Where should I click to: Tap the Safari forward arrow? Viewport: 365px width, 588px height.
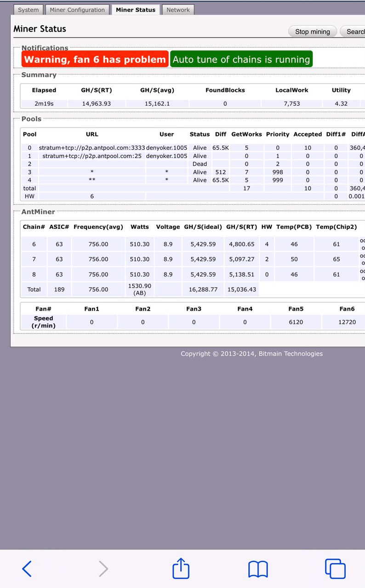[103, 569]
